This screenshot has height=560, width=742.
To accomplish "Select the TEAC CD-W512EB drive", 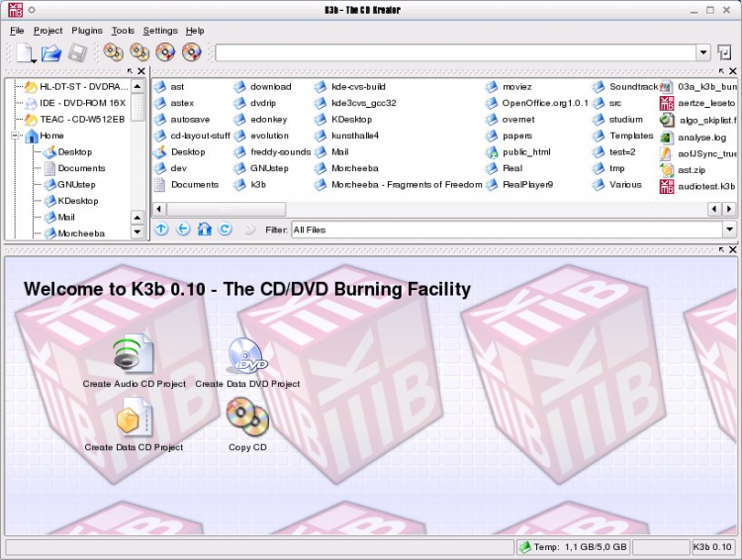I will tap(75, 119).
